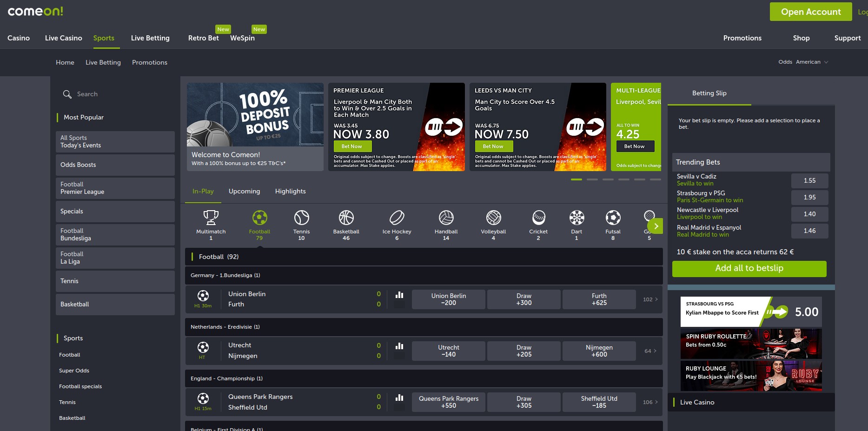This screenshot has width=868, height=431.
Task: Expand 102 more markets for Union Berlin
Action: (x=650, y=299)
